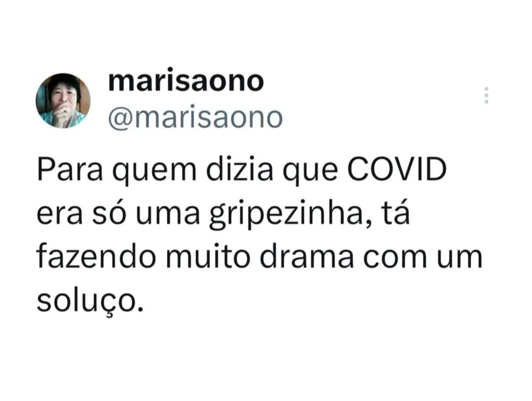
Task: Visit the @marisaono handle link
Action: click(x=195, y=118)
